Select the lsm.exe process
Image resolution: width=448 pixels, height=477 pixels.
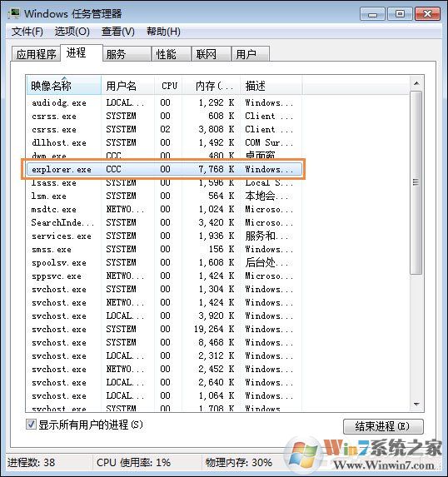164,196
